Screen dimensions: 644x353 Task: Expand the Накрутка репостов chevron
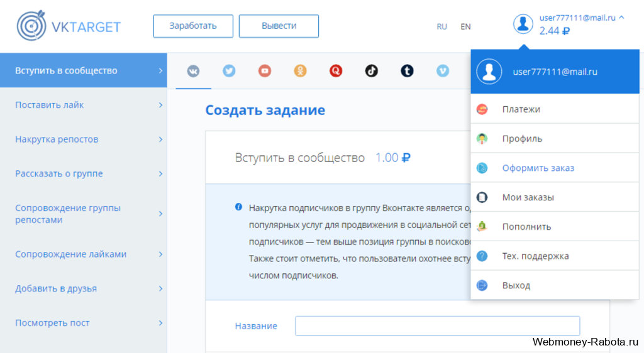(160, 139)
